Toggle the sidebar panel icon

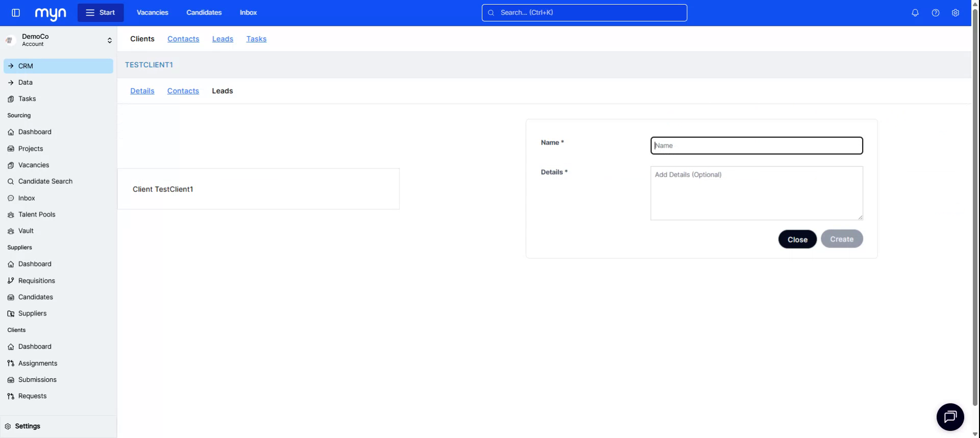click(16, 13)
